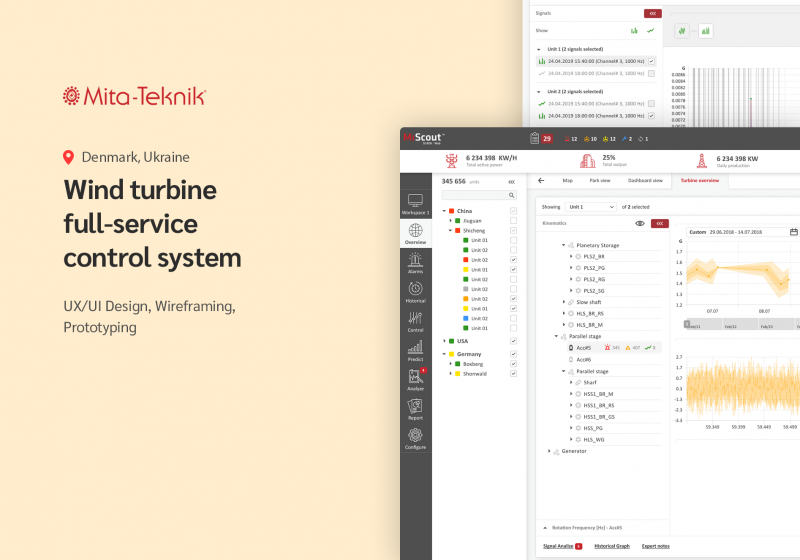800x560 pixels.
Task: Expand the Jiuguan tree node
Action: (x=451, y=221)
